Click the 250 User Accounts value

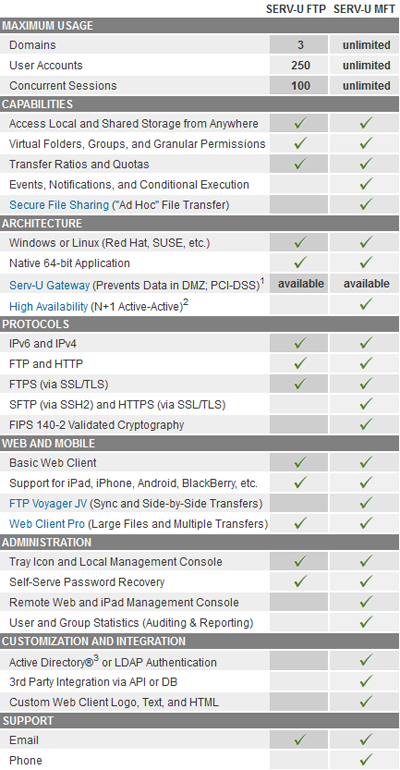[x=300, y=65]
